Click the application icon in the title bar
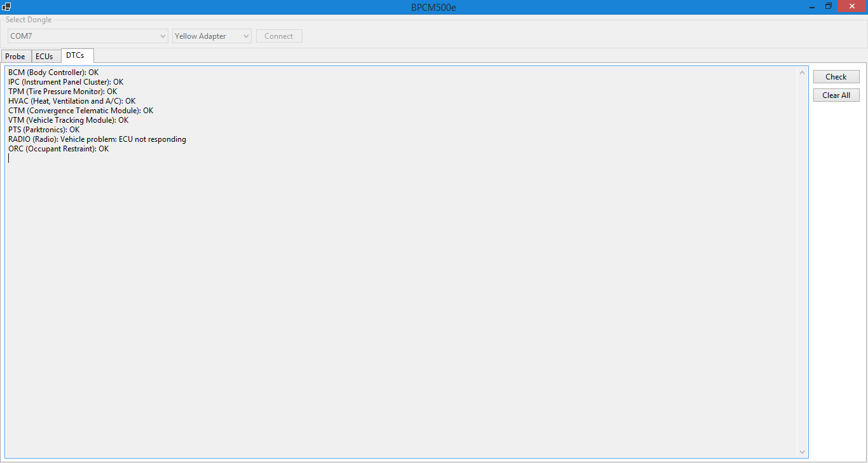This screenshot has height=463, width=868. 6,7
